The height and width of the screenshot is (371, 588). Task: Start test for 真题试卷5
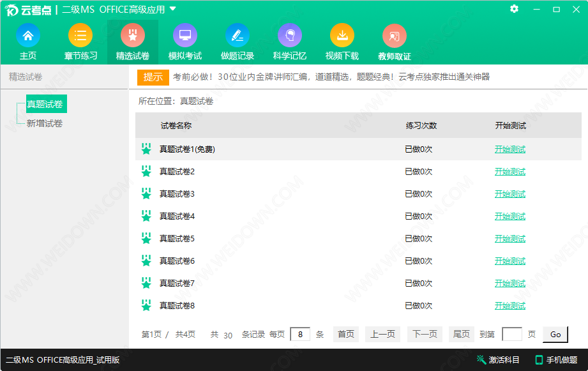(510, 239)
